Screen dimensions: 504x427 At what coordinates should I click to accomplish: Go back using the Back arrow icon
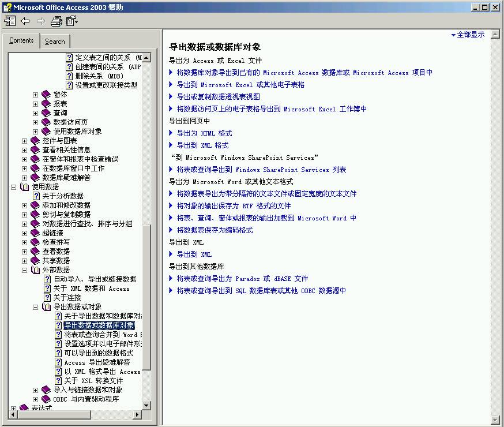click(25, 21)
